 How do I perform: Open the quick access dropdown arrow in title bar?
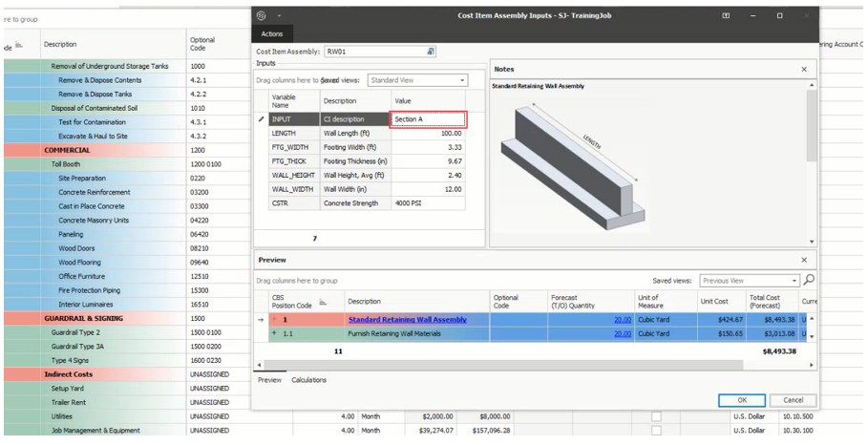click(279, 16)
